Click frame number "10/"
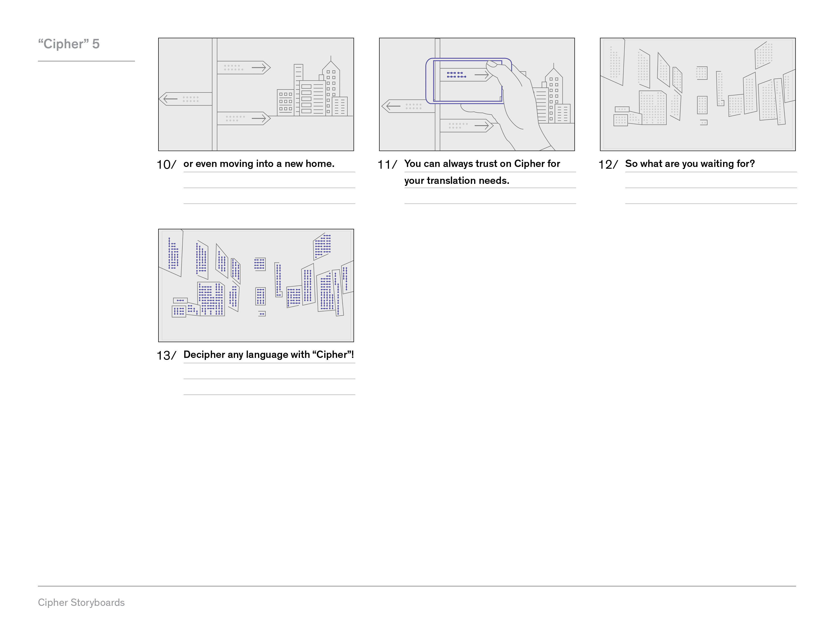This screenshot has height=644, width=834. [x=167, y=164]
